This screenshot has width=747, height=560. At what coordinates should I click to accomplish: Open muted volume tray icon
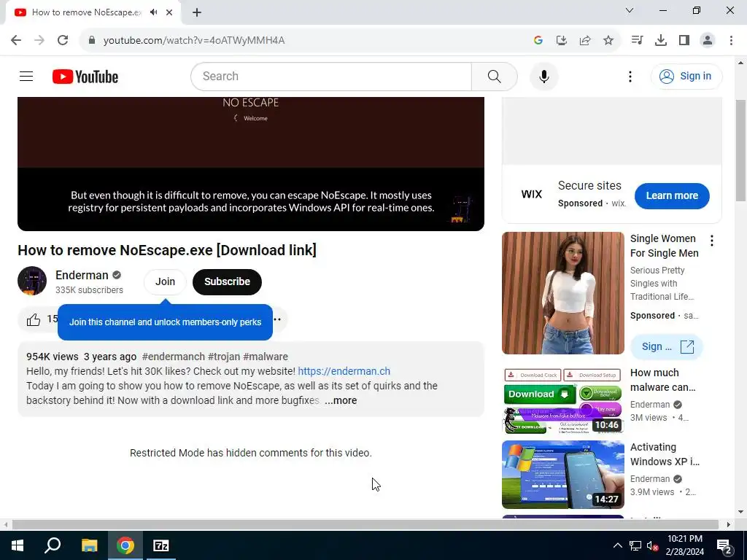652,545
